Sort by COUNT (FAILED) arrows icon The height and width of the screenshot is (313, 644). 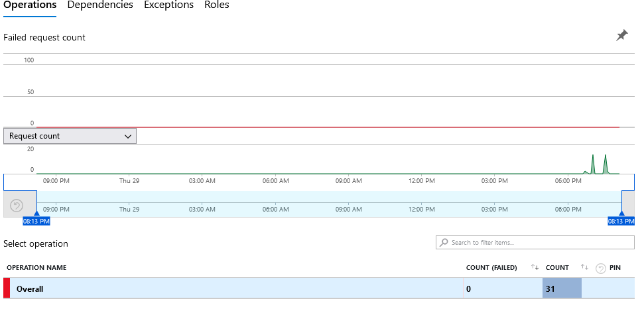pyautogui.click(x=535, y=267)
